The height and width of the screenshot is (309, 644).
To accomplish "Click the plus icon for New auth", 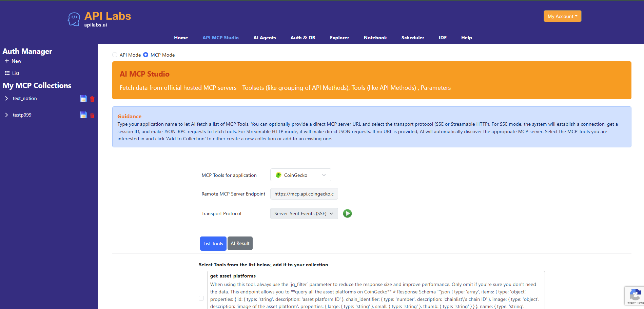I will pyautogui.click(x=7, y=61).
